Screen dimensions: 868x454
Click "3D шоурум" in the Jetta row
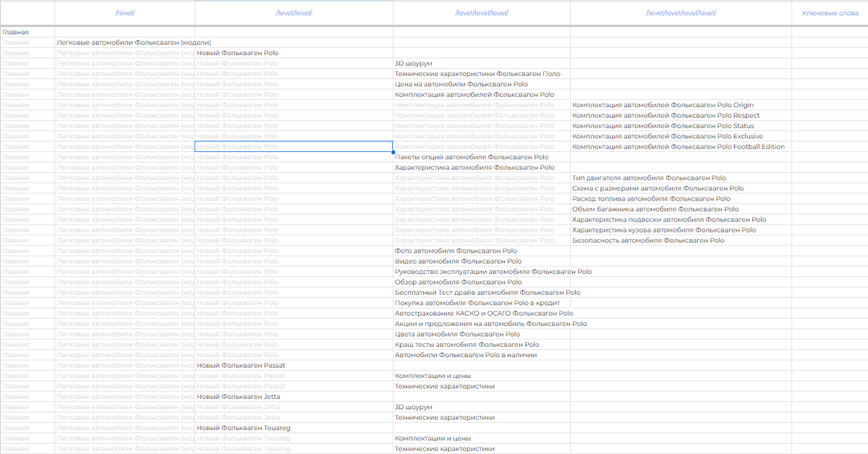pyautogui.click(x=482, y=408)
